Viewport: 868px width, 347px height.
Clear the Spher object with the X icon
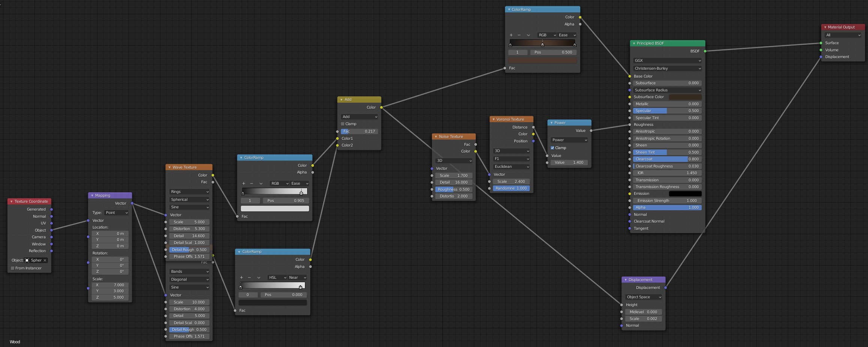point(45,260)
